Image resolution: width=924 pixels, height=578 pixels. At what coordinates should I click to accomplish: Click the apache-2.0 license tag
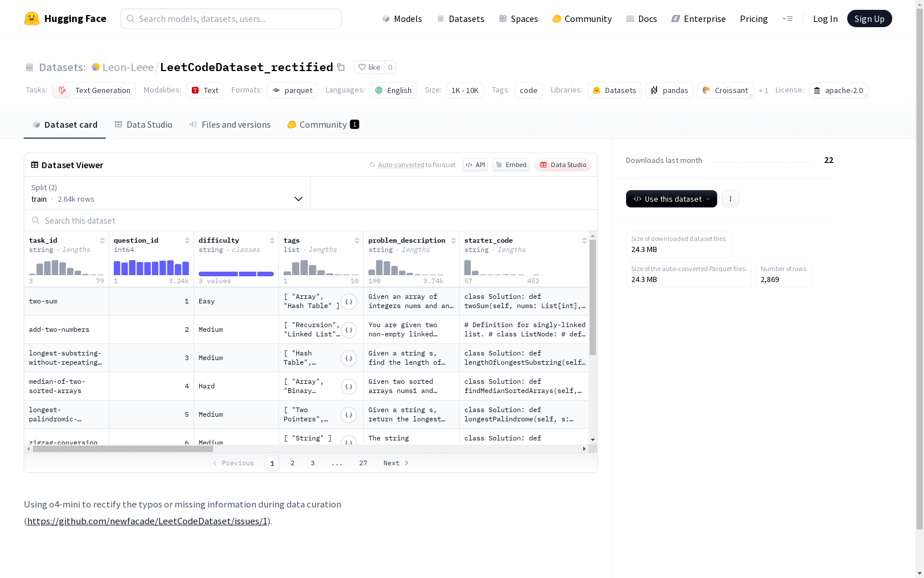[839, 90]
